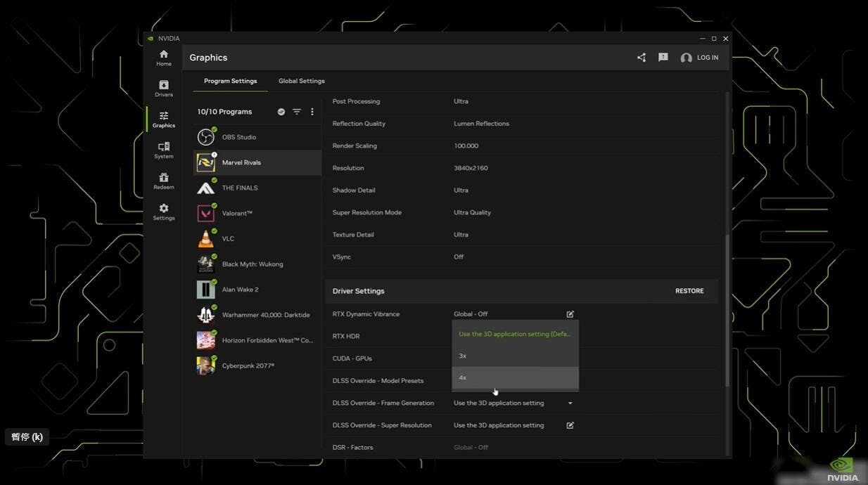The height and width of the screenshot is (485, 868).
Task: Expand the DLSS Override - Frame Generation dropdown arrow
Action: [x=570, y=403]
